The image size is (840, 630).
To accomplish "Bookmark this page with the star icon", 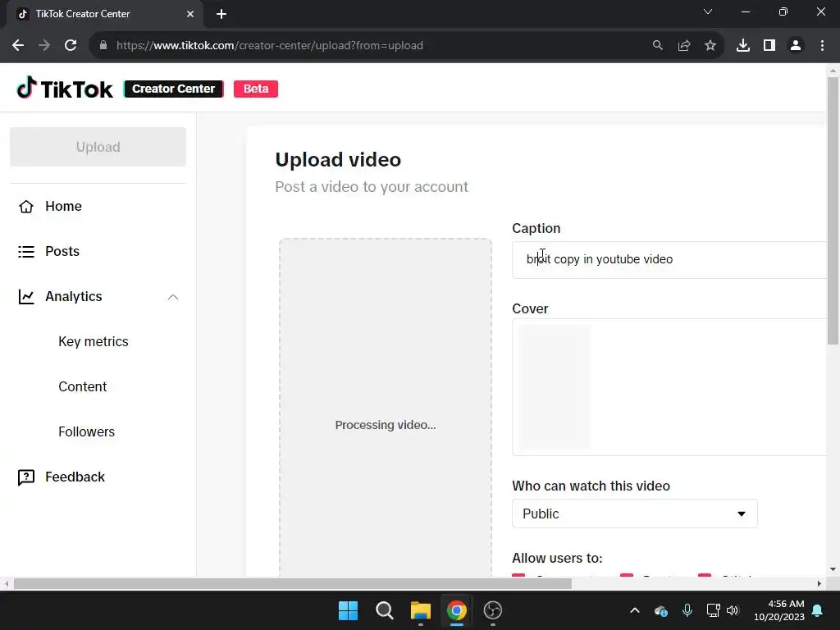I will click(710, 46).
